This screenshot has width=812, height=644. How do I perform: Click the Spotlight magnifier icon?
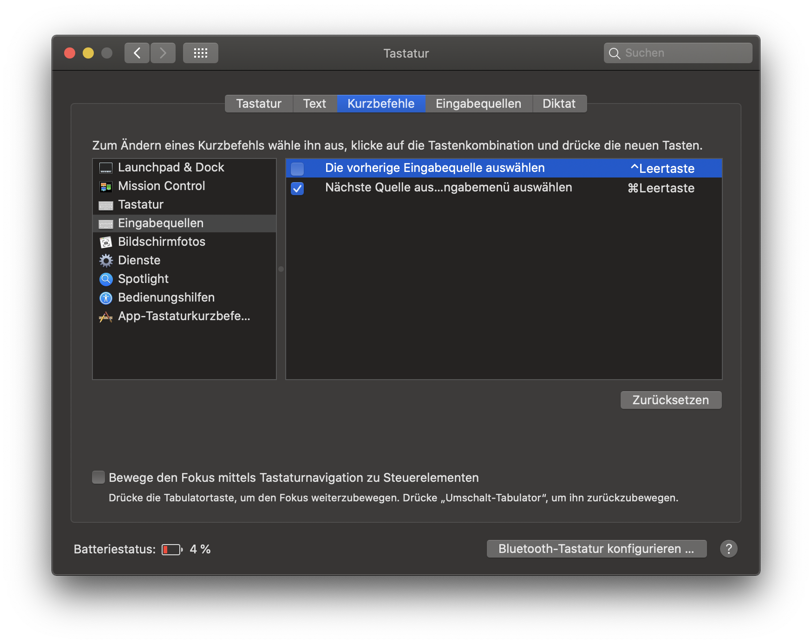point(106,279)
